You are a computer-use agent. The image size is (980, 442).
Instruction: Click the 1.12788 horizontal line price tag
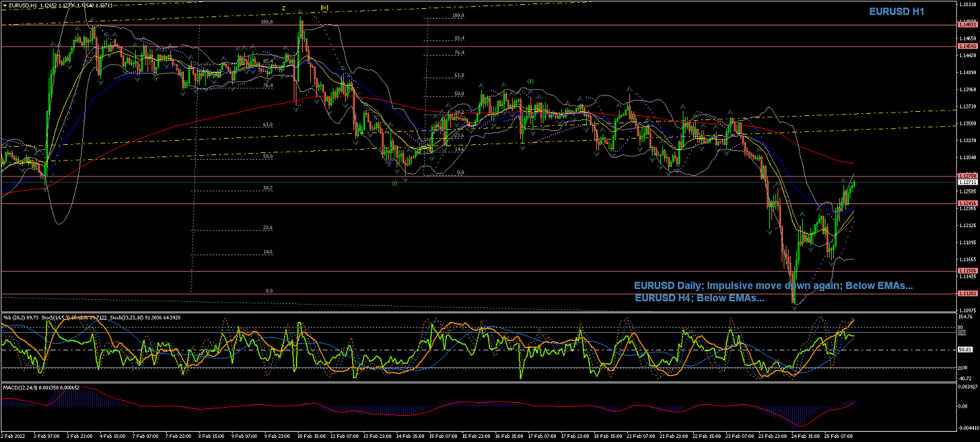click(x=966, y=176)
